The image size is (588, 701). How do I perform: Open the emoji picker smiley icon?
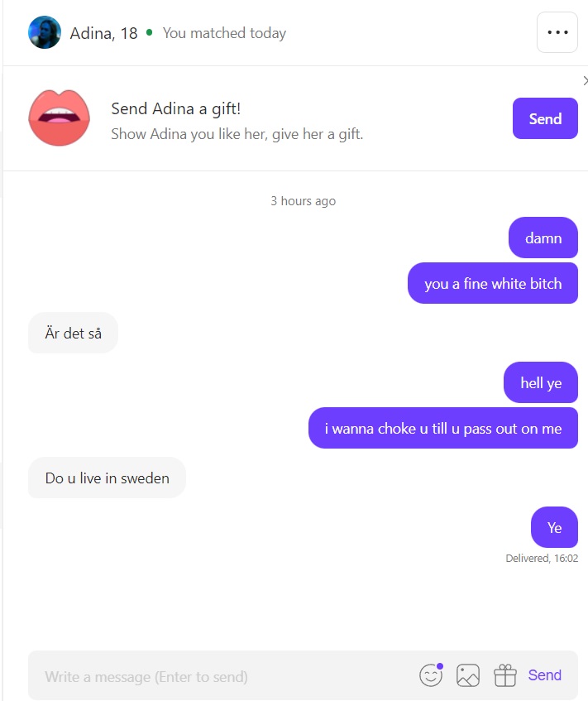click(x=431, y=675)
